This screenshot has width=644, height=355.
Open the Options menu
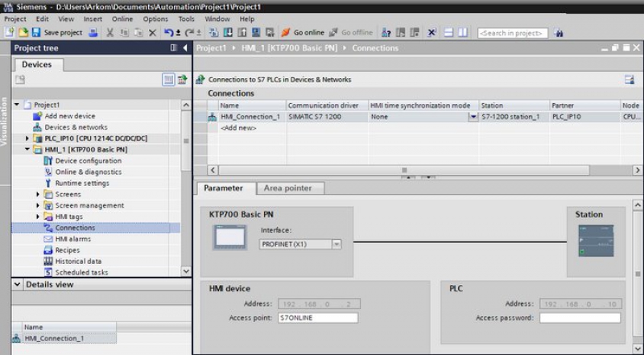click(x=155, y=19)
